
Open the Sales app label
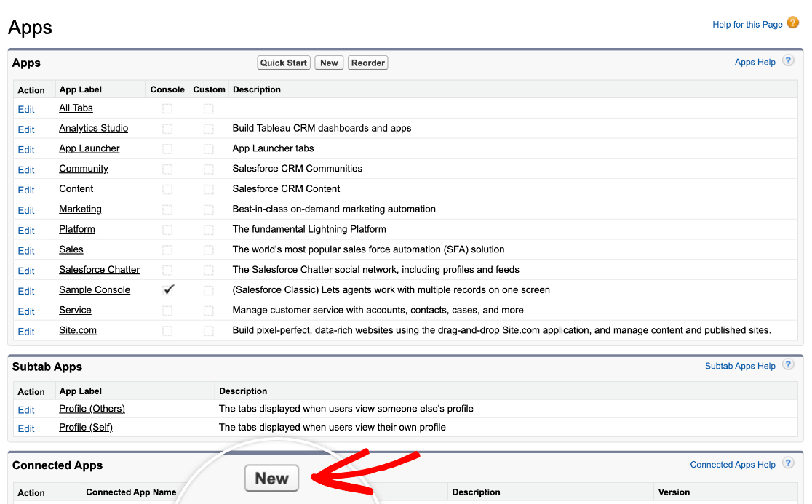point(71,249)
